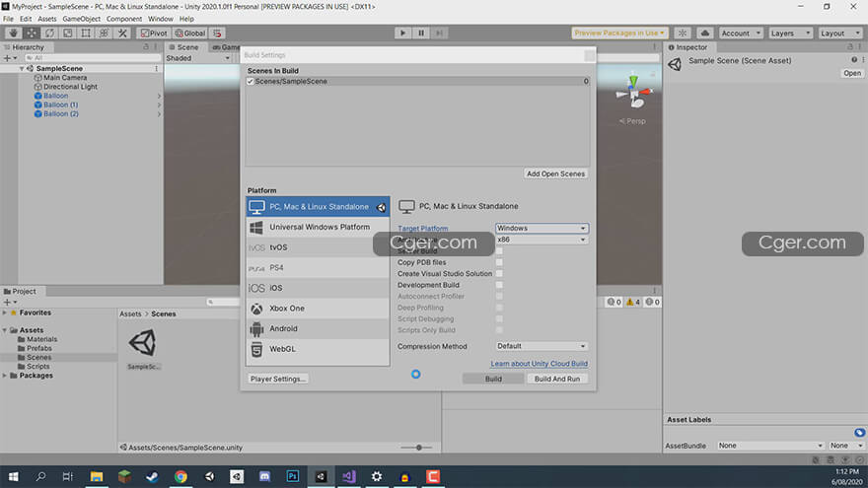Click Build And Run button
Image resolution: width=868 pixels, height=488 pixels.
coord(557,379)
